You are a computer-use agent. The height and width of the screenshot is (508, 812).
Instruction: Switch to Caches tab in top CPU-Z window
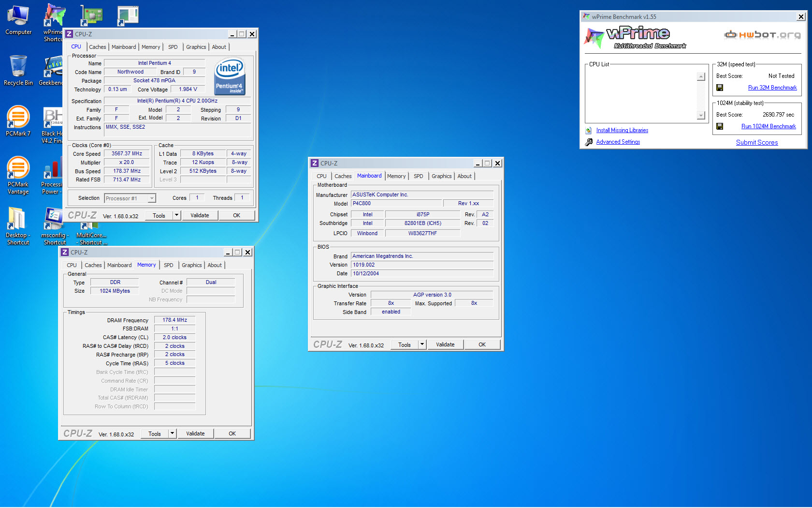[98, 47]
